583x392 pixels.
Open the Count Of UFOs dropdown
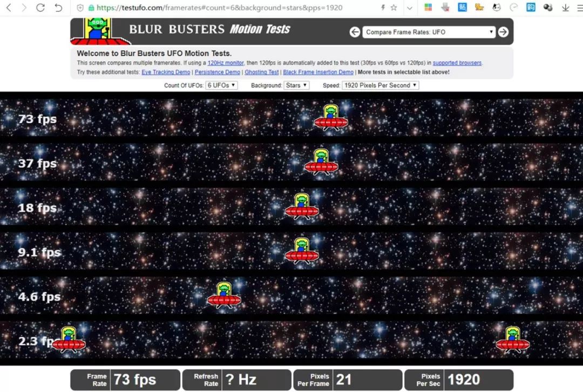[x=221, y=85]
